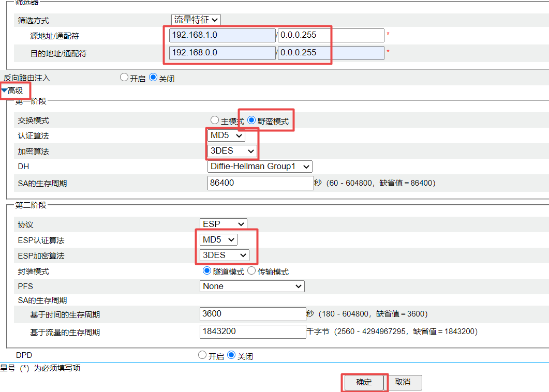Open the PFS None dropdown

pyautogui.click(x=252, y=286)
